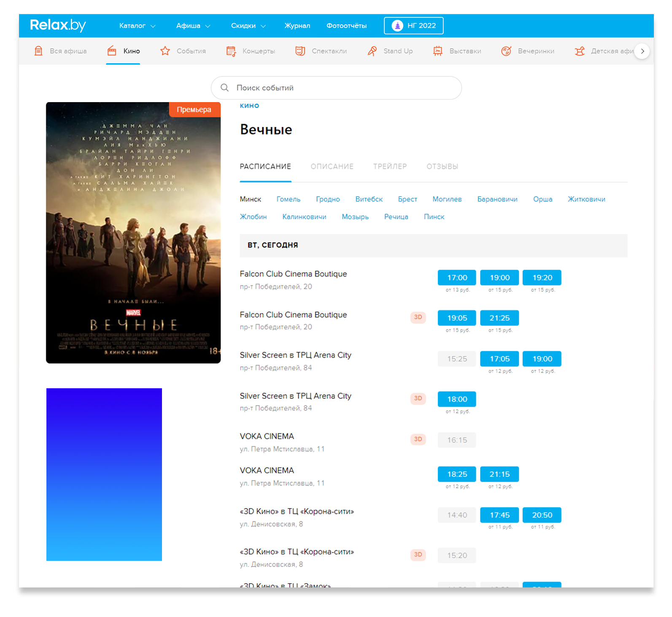The width and height of the screenshot is (672, 617).
Task: Click the search magnifier icon
Action: click(225, 87)
